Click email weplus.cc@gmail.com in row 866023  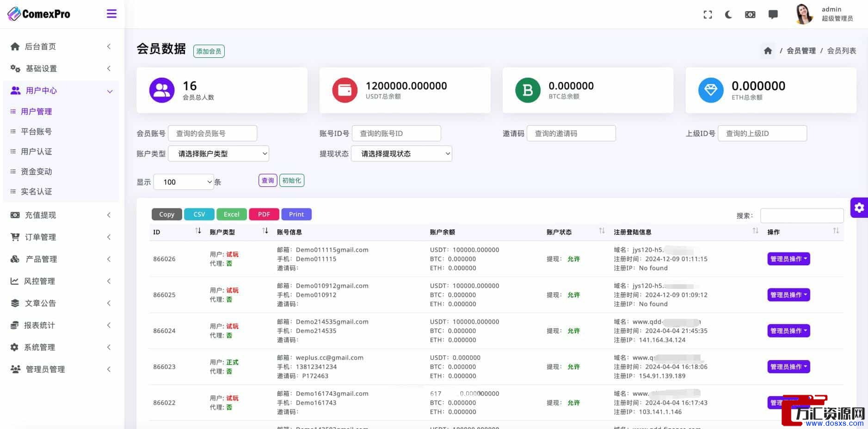coord(329,358)
